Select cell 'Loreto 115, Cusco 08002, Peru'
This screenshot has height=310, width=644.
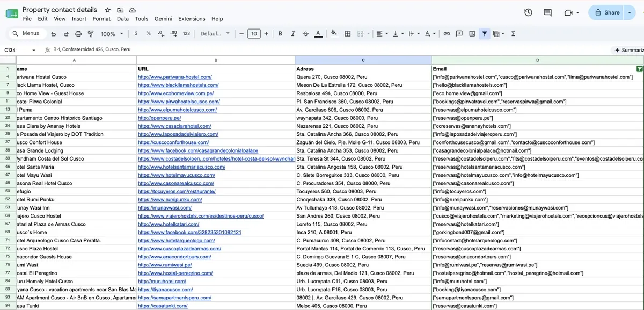363,224
